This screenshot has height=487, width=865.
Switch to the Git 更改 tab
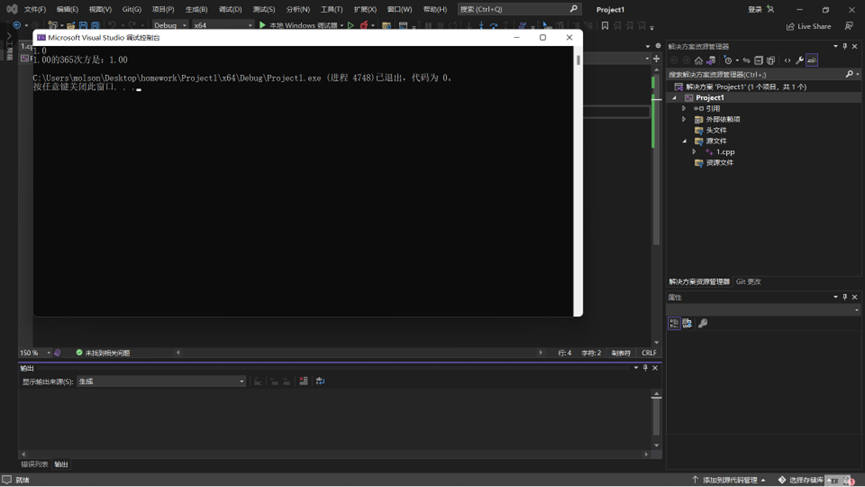point(748,282)
